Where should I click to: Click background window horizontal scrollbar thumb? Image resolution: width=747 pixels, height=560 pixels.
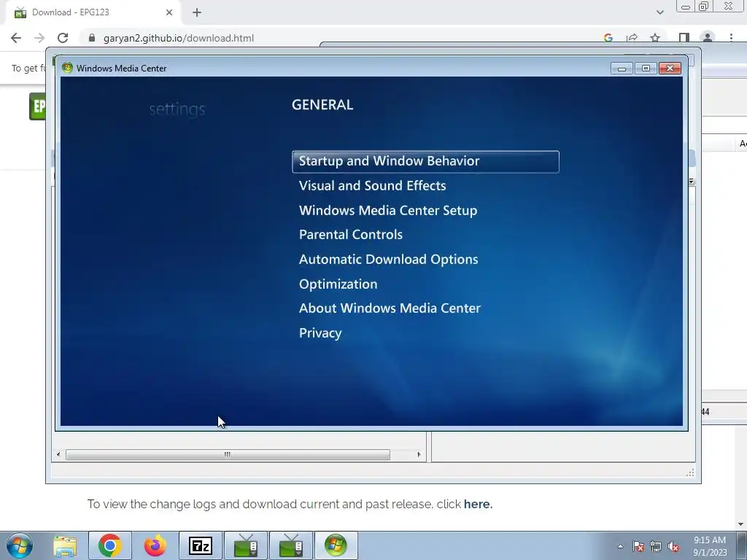click(x=228, y=455)
